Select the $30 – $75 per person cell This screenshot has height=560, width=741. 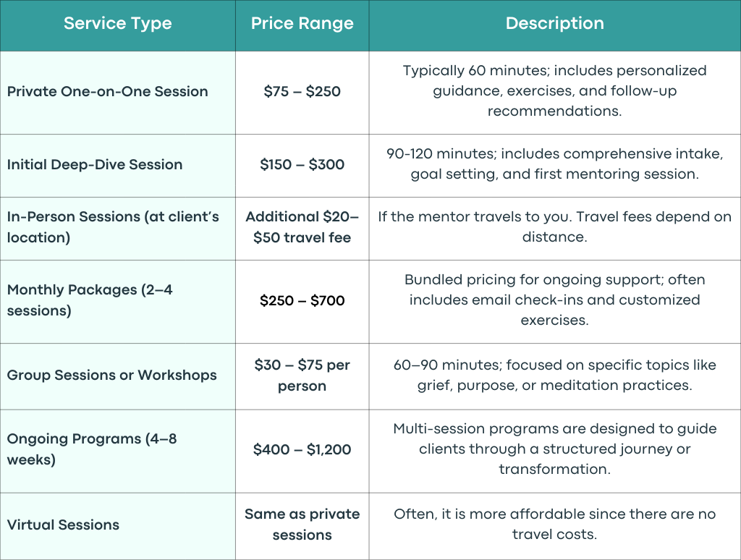[302, 376]
